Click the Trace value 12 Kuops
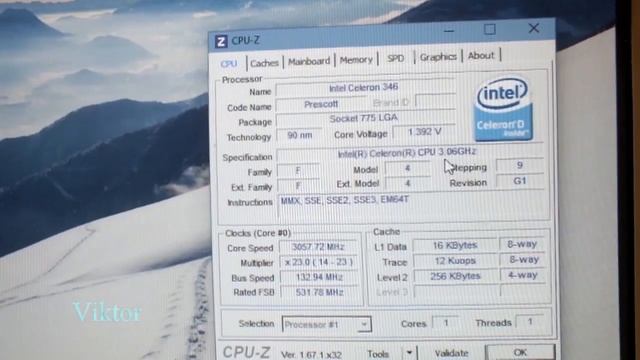Screen dimensions: 640x360 455,261
